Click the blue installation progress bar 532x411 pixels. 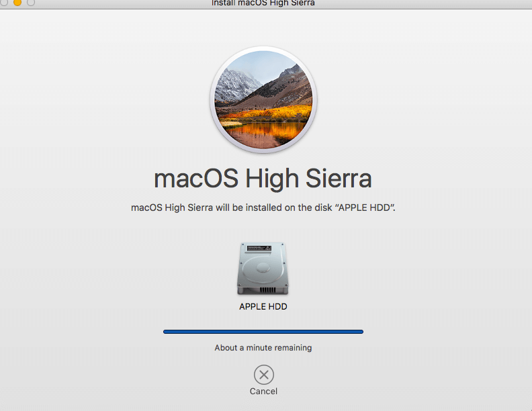pos(263,331)
